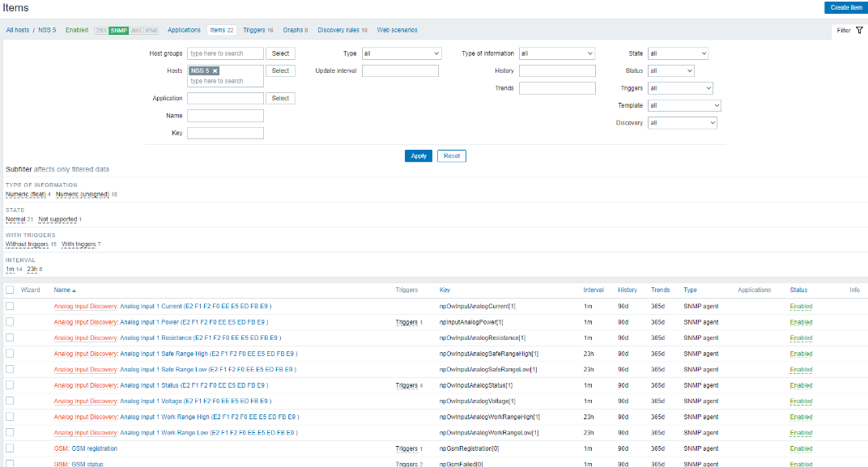Click the filter funnel icon
The height and width of the screenshot is (467, 868).
pos(859,30)
